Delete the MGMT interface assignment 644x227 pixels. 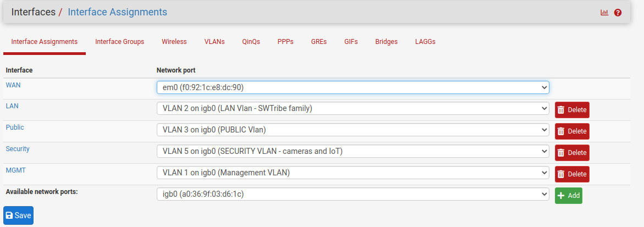coord(572,174)
